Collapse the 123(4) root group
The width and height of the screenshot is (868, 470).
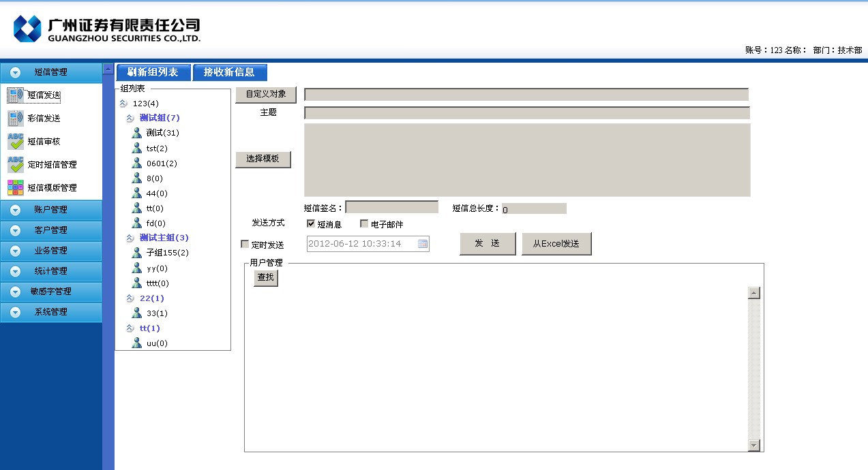123,104
